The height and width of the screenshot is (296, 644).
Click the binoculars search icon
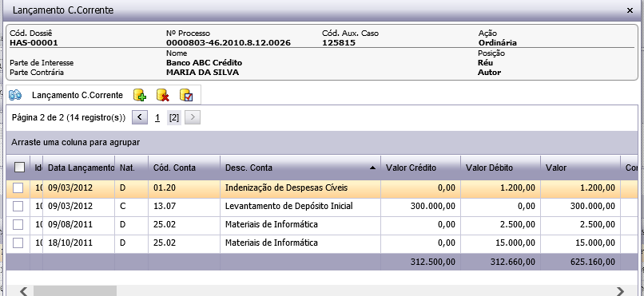pos(15,95)
